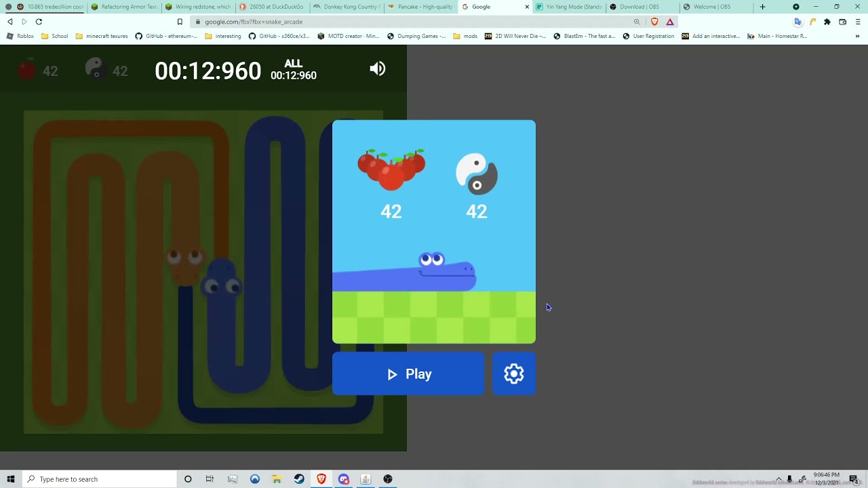Click the apple cluster icon in results card
This screenshot has height=488, width=868.
(391, 169)
